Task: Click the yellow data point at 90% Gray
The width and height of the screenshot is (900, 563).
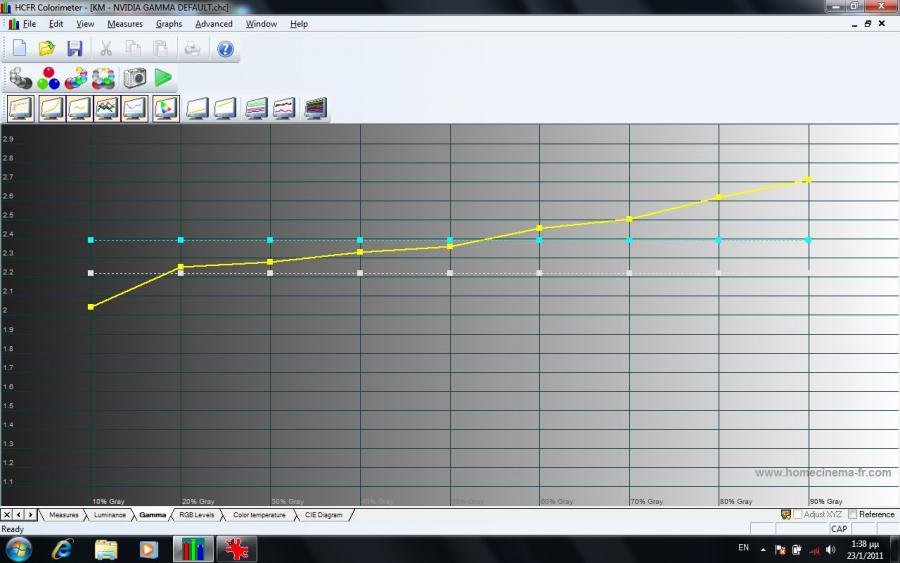Action: coord(808,179)
